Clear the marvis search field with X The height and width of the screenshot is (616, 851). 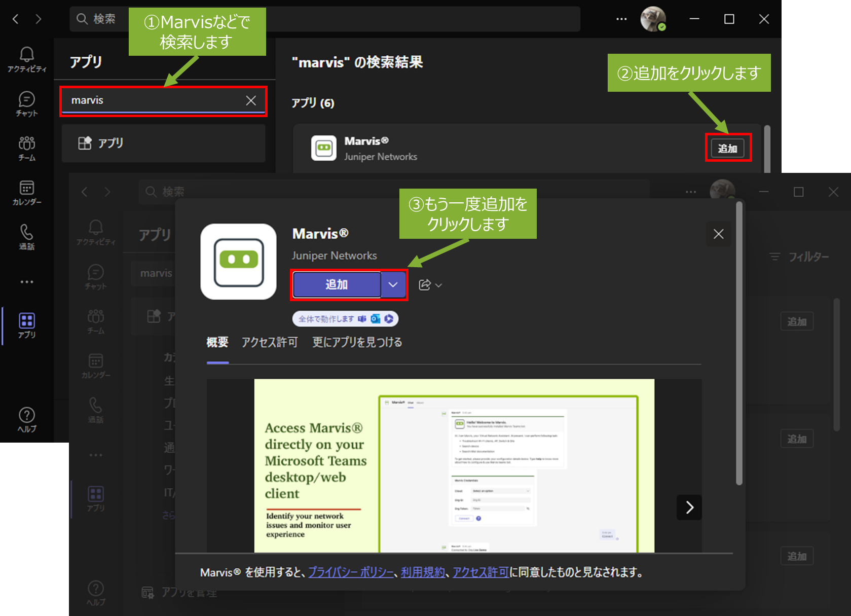pos(251,100)
